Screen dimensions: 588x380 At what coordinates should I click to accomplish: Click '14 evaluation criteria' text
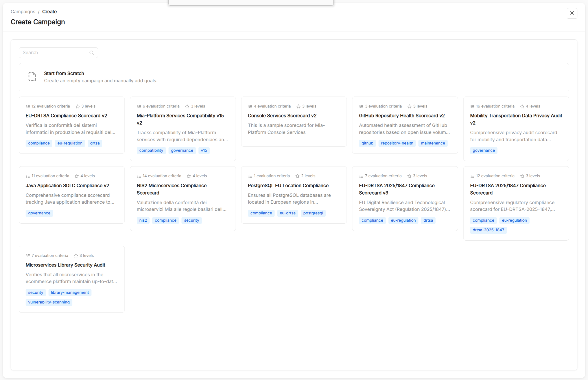pos(162,176)
